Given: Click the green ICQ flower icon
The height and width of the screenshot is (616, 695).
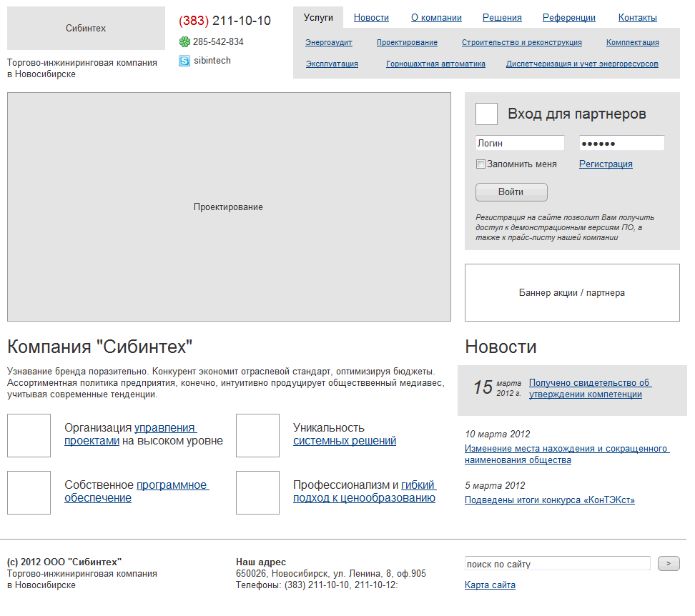Looking at the screenshot, I should tap(184, 42).
